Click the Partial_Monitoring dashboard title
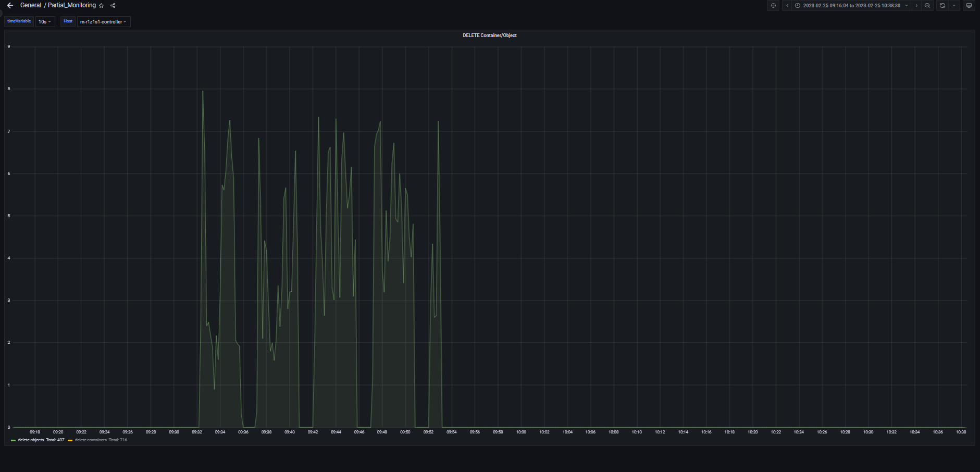980x472 pixels. (72, 5)
